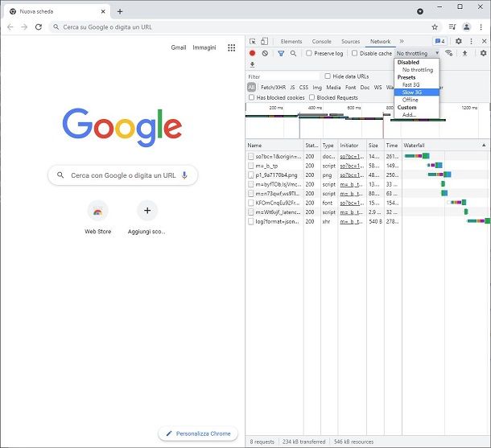Choose the Fast 3G preset
The width and height of the screenshot is (491, 448).
coord(417,84)
